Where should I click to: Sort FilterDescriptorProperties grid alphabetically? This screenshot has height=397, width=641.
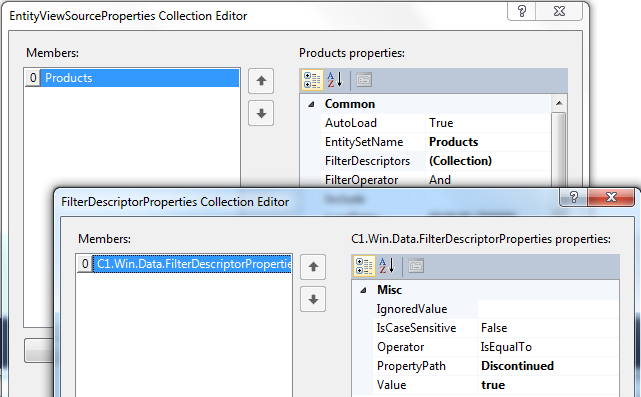click(387, 266)
